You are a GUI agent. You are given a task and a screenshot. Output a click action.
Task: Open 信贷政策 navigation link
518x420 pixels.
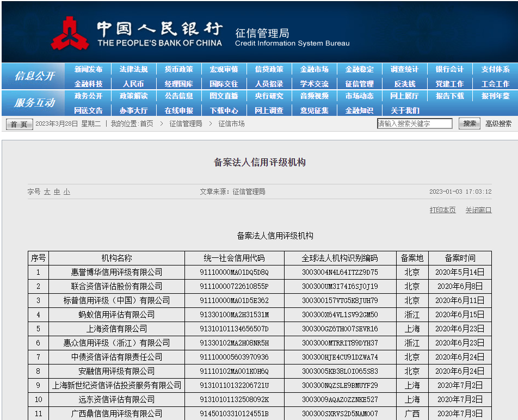[x=269, y=69]
